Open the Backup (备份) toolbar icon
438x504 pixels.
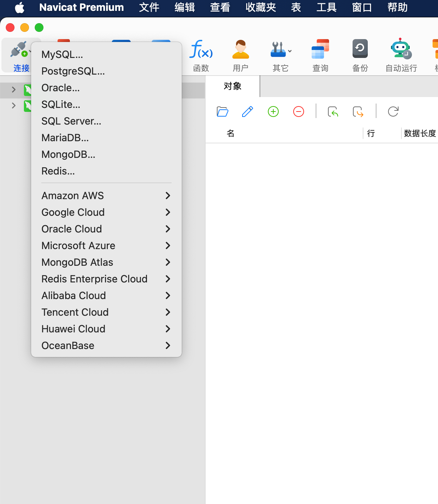pyautogui.click(x=360, y=49)
